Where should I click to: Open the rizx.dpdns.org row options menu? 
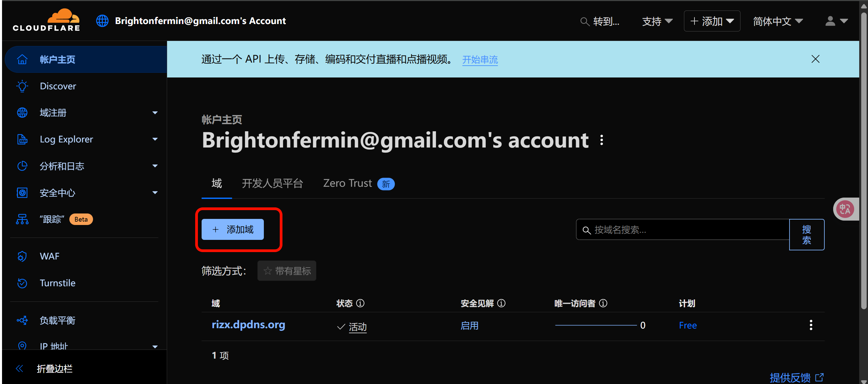pyautogui.click(x=811, y=325)
